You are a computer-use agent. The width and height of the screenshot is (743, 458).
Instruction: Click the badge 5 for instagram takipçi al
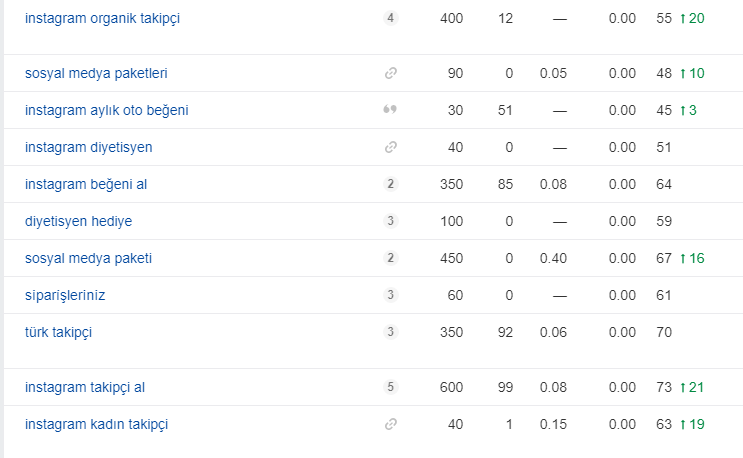[390, 387]
